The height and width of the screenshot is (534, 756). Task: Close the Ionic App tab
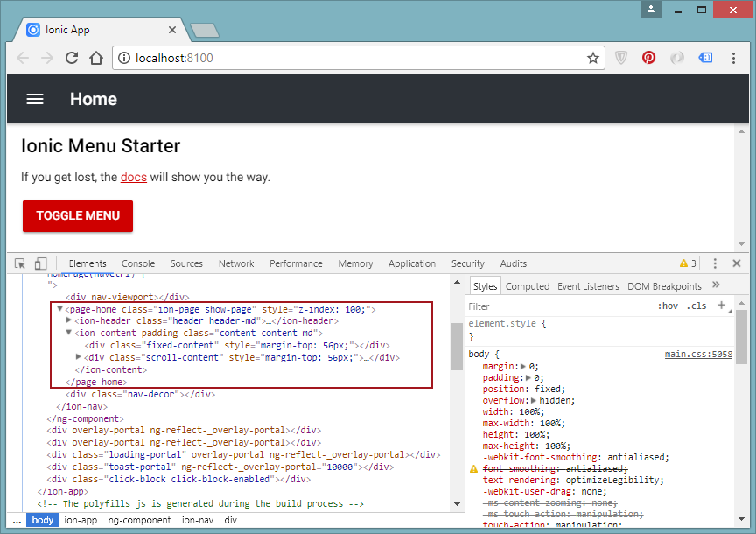pyautogui.click(x=172, y=30)
